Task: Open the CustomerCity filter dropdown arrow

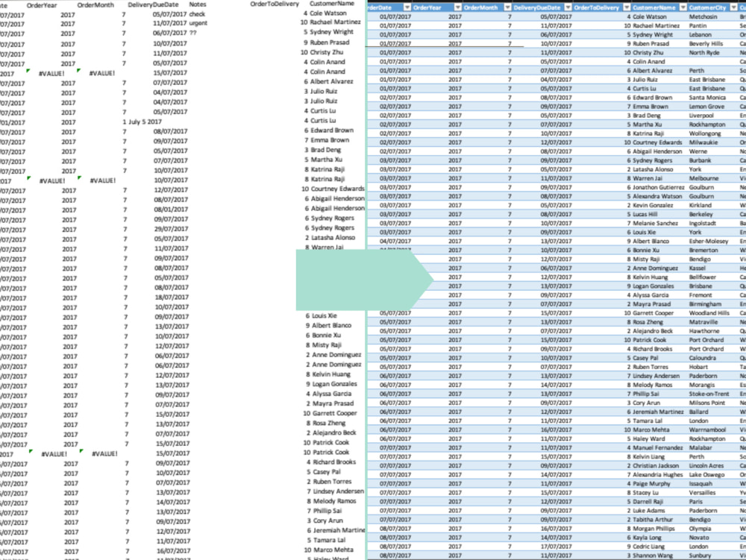Action: pos(733,7)
